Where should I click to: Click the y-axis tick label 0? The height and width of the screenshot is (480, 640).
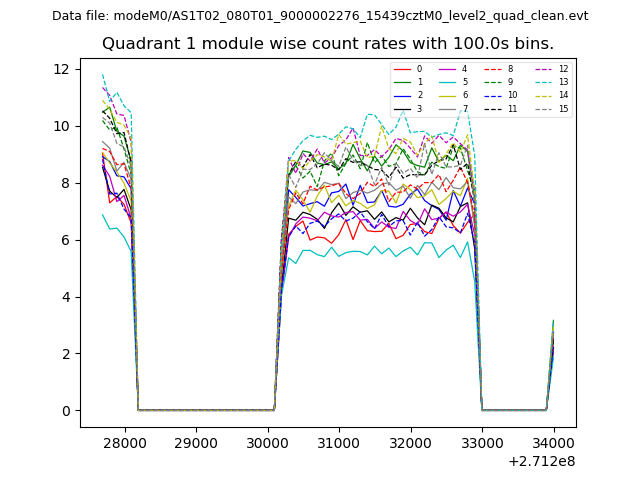(x=64, y=411)
